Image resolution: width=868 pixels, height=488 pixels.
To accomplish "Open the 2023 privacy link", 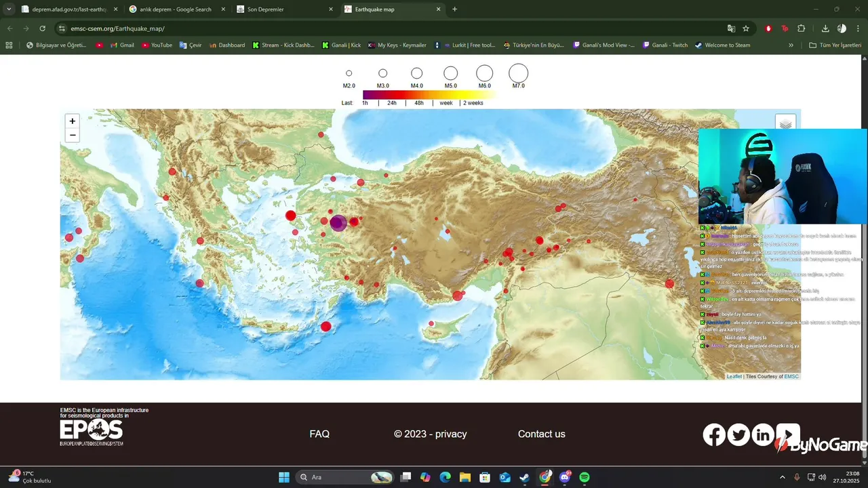I will point(431,434).
